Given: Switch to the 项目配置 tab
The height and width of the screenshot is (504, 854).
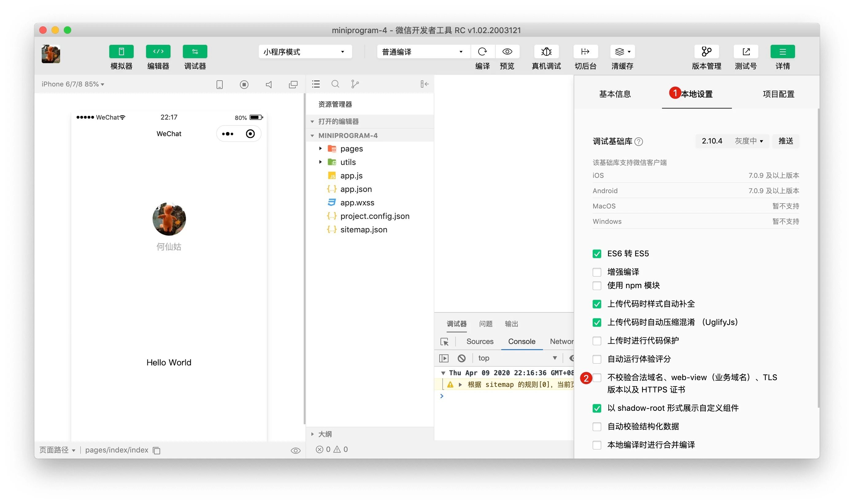Looking at the screenshot, I should click(778, 94).
